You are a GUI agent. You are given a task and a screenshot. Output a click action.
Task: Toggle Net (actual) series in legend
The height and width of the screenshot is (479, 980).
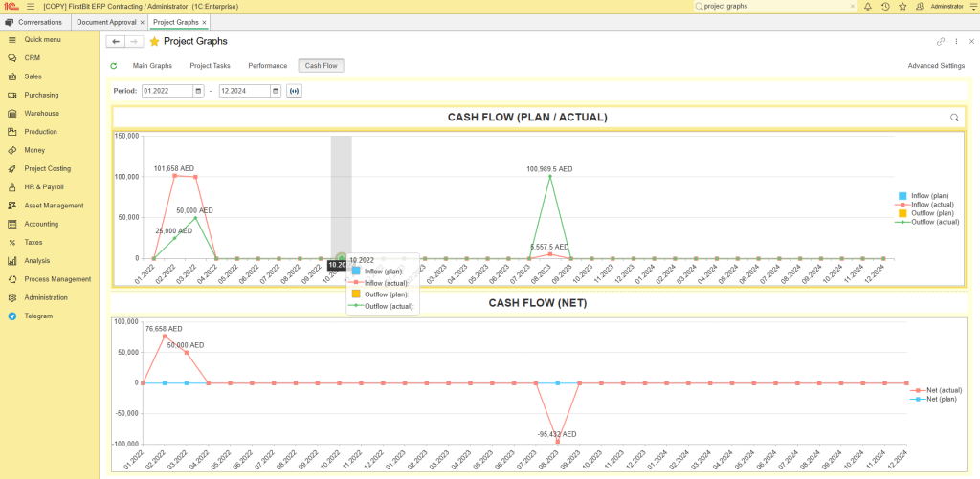(x=936, y=390)
